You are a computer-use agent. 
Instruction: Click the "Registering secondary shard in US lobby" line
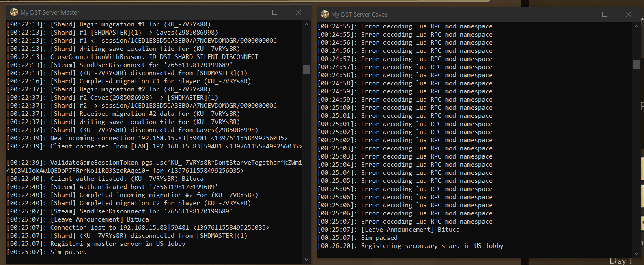pos(432,246)
